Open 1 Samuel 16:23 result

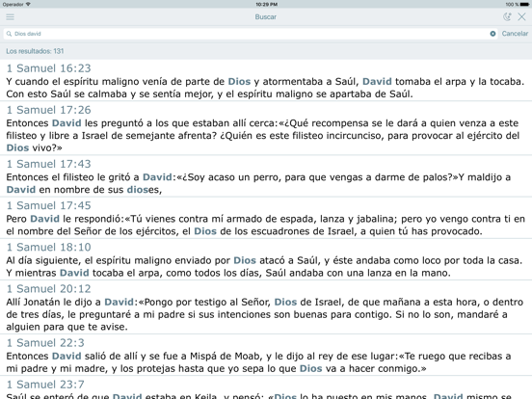tap(266, 80)
